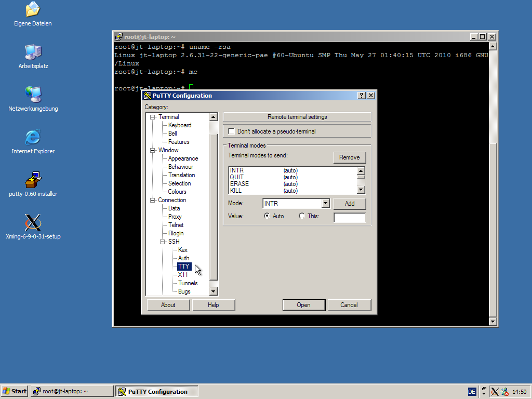Click the PuTTY Configuration help question-mark icon
The height and width of the screenshot is (399, 532).
[x=362, y=96]
